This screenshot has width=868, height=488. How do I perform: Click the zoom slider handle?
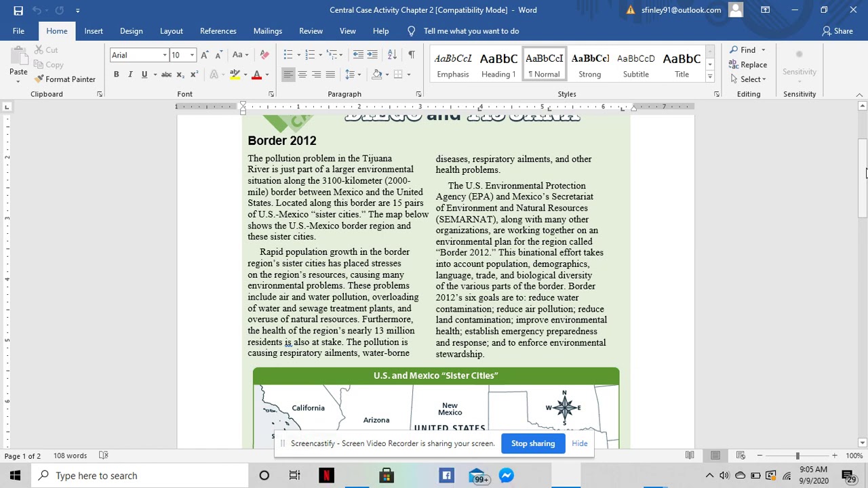click(797, 455)
